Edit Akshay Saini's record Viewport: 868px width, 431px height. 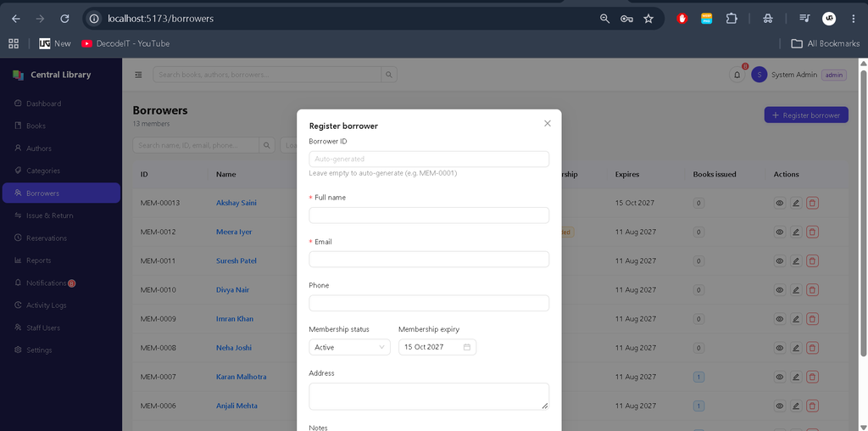click(796, 203)
